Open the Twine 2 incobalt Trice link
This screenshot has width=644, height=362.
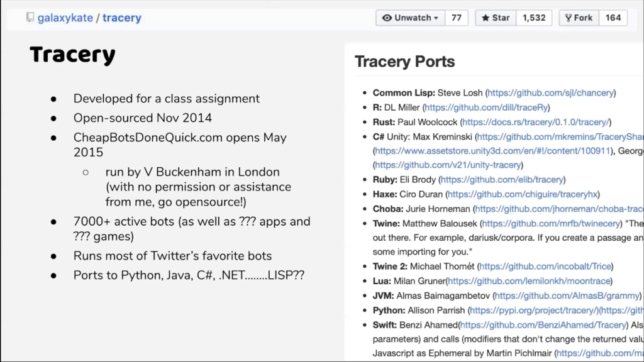(545, 266)
